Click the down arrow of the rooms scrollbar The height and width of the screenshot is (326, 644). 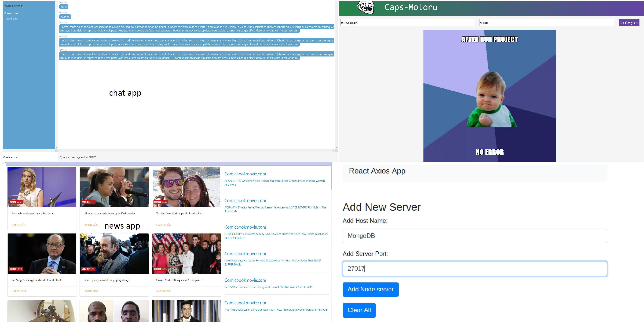57,148
